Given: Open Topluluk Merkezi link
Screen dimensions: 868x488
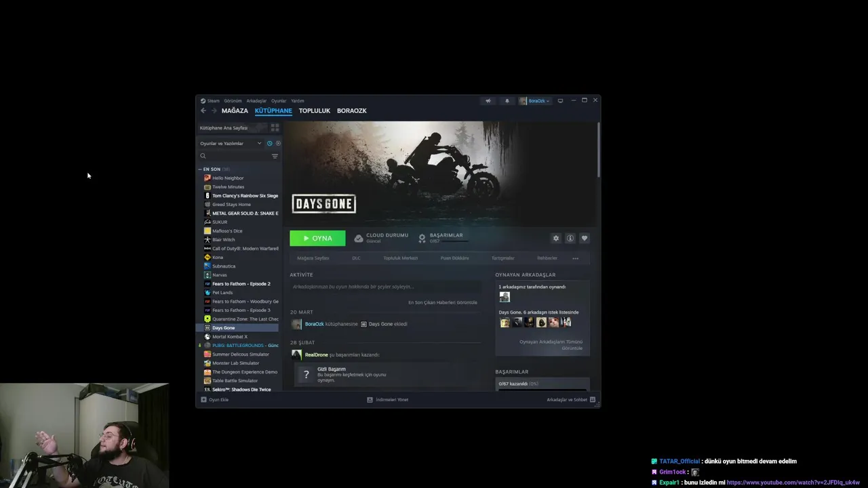Looking at the screenshot, I should pyautogui.click(x=400, y=258).
